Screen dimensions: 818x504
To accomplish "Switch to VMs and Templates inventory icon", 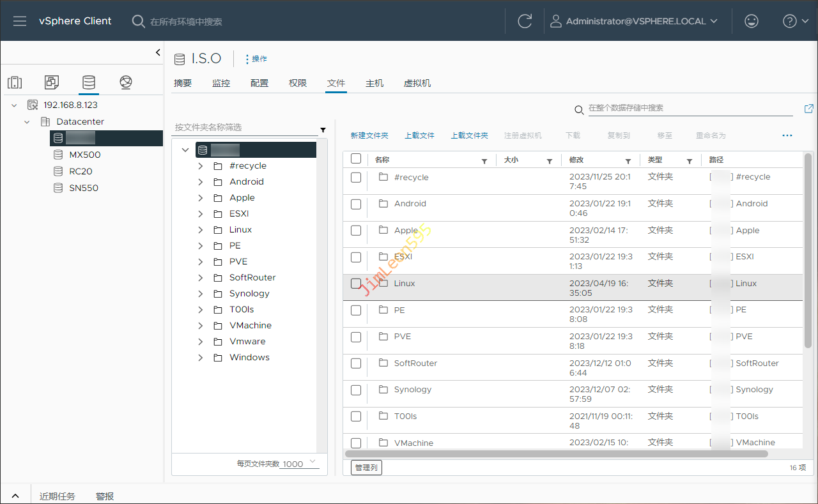I will click(52, 82).
